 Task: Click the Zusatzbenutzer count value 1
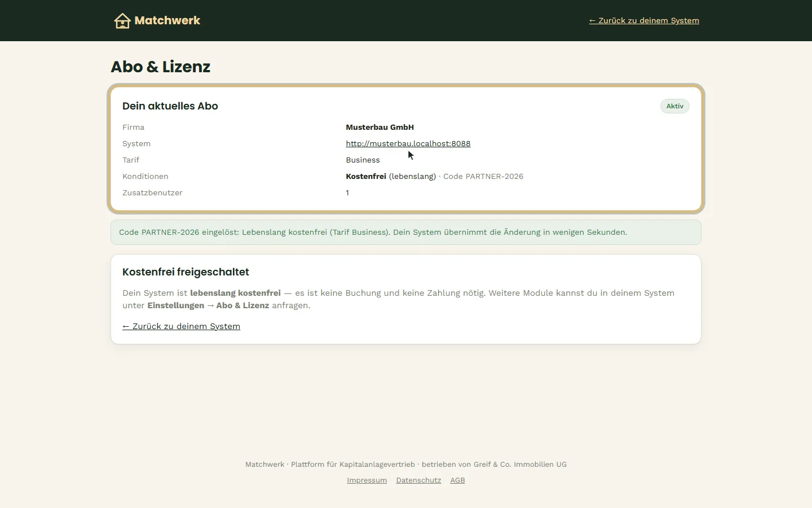pos(347,192)
